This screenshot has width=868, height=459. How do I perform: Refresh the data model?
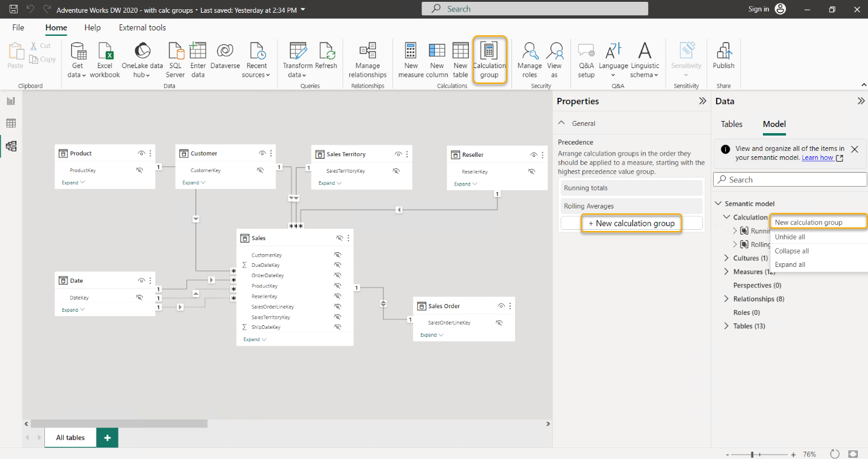[326, 56]
